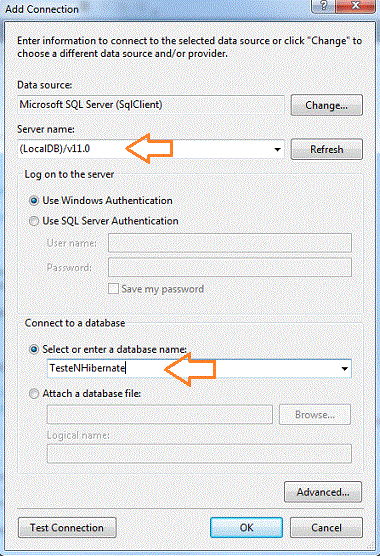Expand the database name dropdown arrow

[x=344, y=369]
